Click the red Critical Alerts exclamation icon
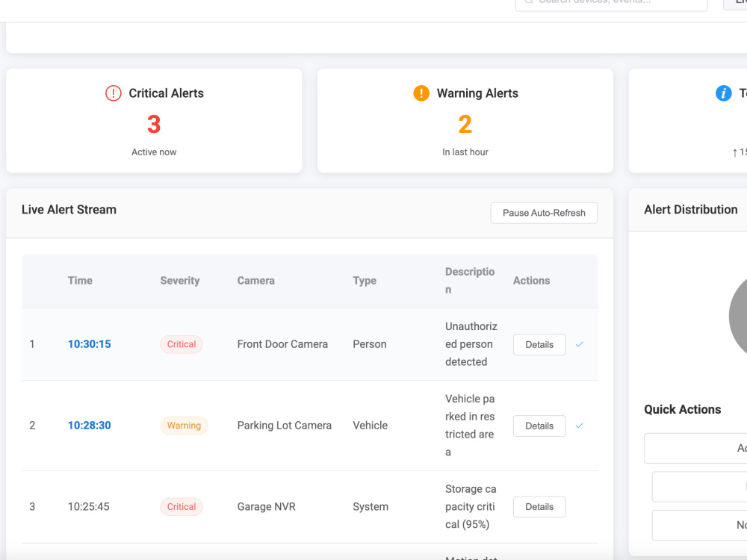This screenshot has height=560, width=747. pyautogui.click(x=114, y=93)
